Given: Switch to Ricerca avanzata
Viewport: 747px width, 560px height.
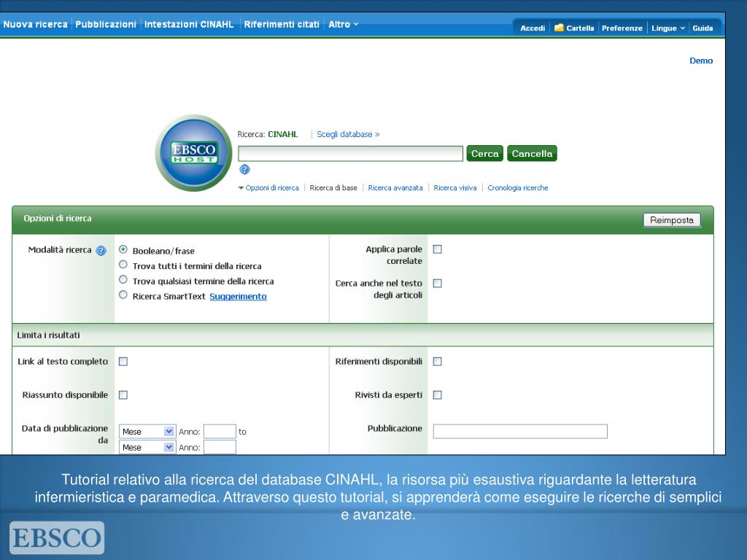Looking at the screenshot, I should tap(395, 187).
